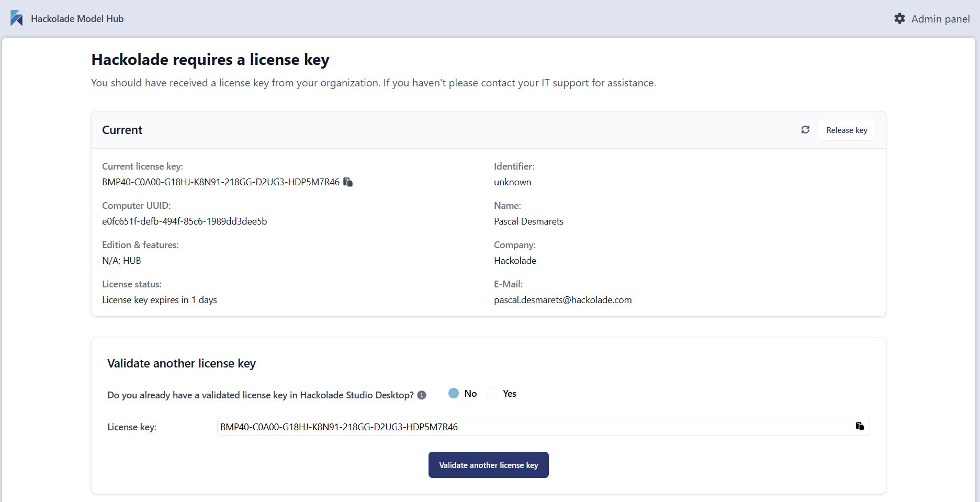Click the current license key value text
Screen dimensions: 980x502
[x=220, y=182]
